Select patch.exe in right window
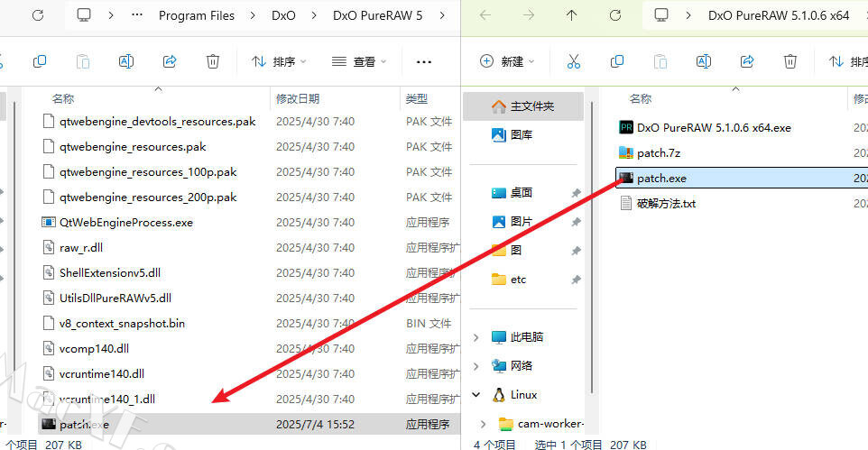The height and width of the screenshot is (450, 868). (x=742, y=179)
